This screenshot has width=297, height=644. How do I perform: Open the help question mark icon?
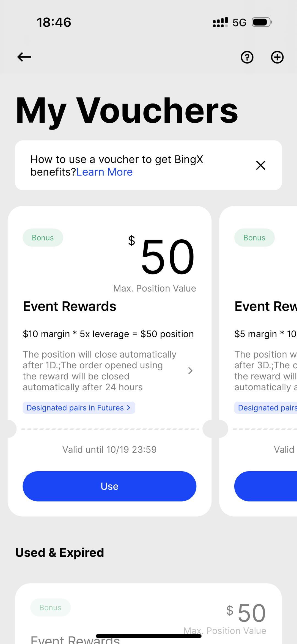click(247, 57)
